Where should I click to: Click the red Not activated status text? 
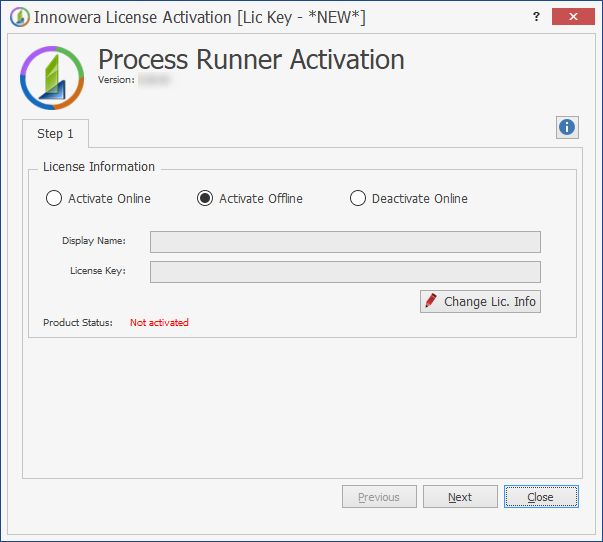pyautogui.click(x=159, y=322)
